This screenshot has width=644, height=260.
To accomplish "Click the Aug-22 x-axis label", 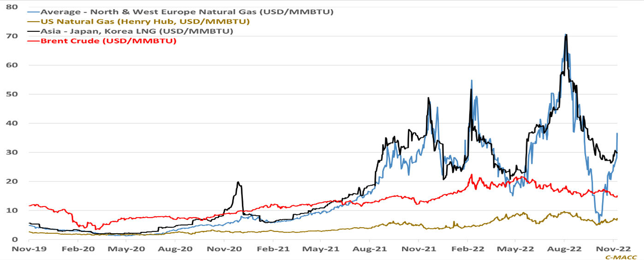I will 564,249.
